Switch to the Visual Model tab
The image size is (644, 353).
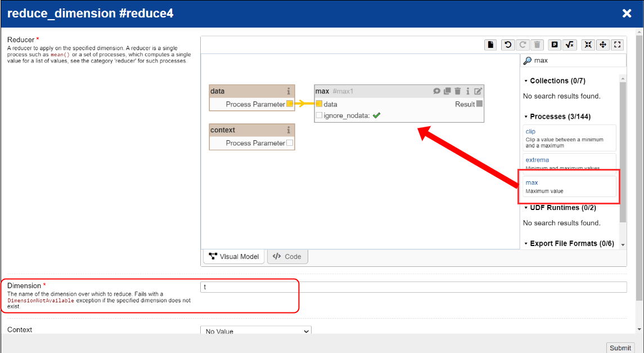pos(233,257)
